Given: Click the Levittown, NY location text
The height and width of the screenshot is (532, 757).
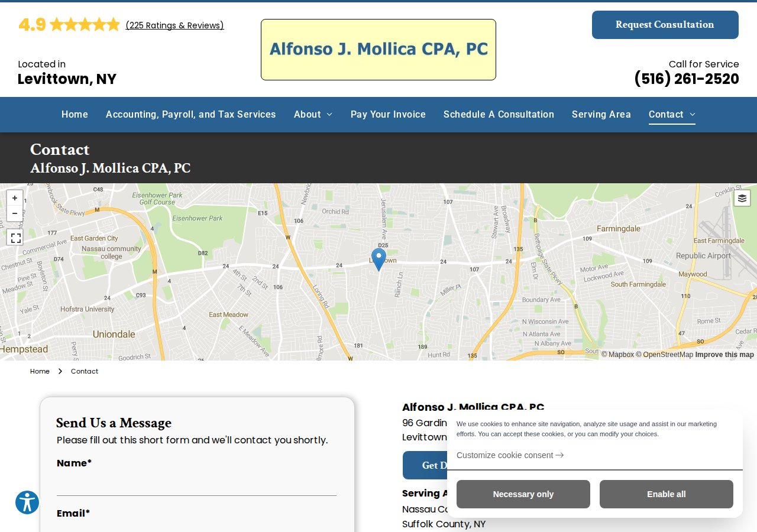Looking at the screenshot, I should 67,79.
